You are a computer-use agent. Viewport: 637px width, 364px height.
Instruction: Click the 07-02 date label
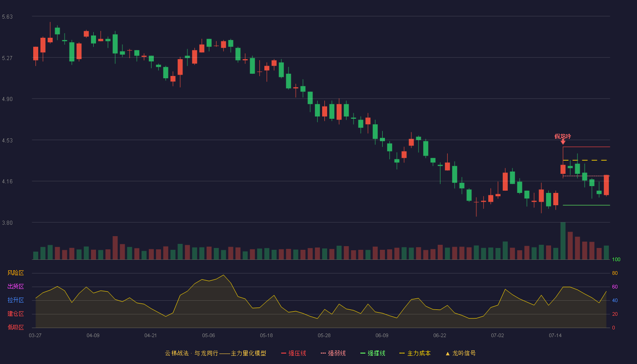497,335
